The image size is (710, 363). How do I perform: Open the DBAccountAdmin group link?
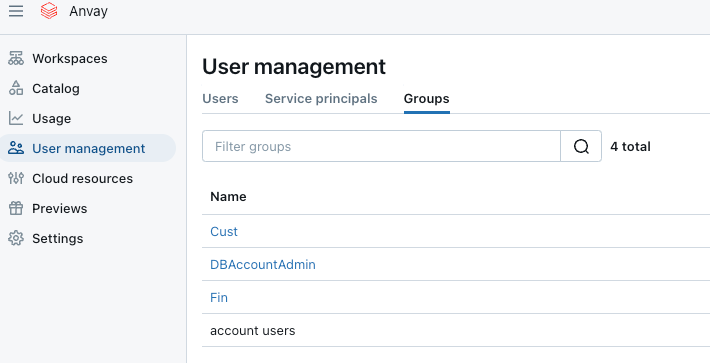263,264
